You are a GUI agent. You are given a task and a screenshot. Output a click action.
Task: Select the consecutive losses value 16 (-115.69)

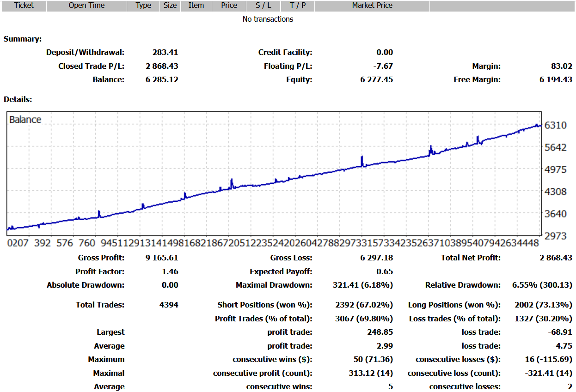549,359
